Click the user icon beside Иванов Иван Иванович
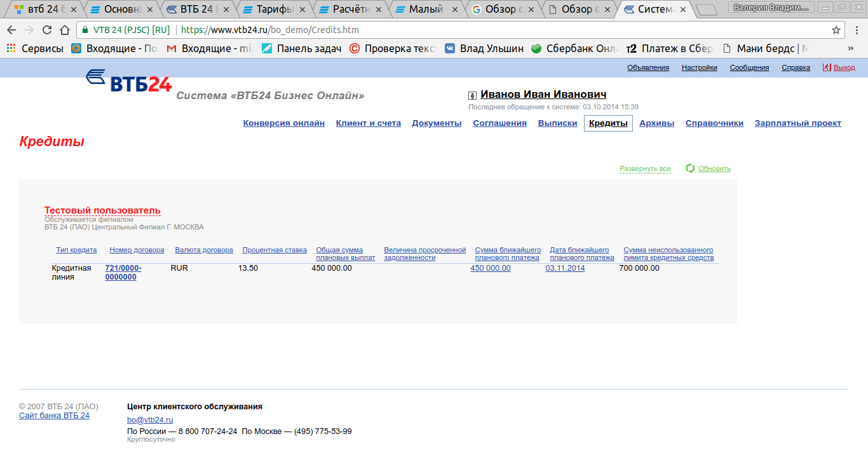868x469 pixels. [x=472, y=95]
